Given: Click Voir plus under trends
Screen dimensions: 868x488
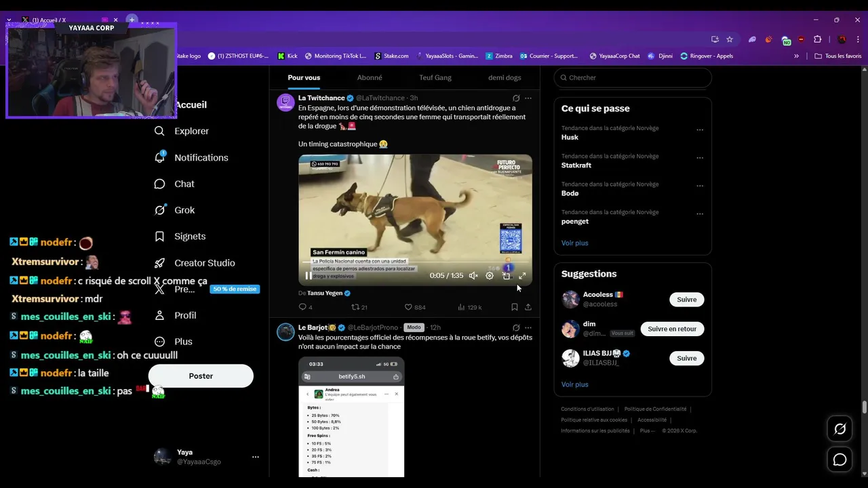Looking at the screenshot, I should tap(575, 243).
